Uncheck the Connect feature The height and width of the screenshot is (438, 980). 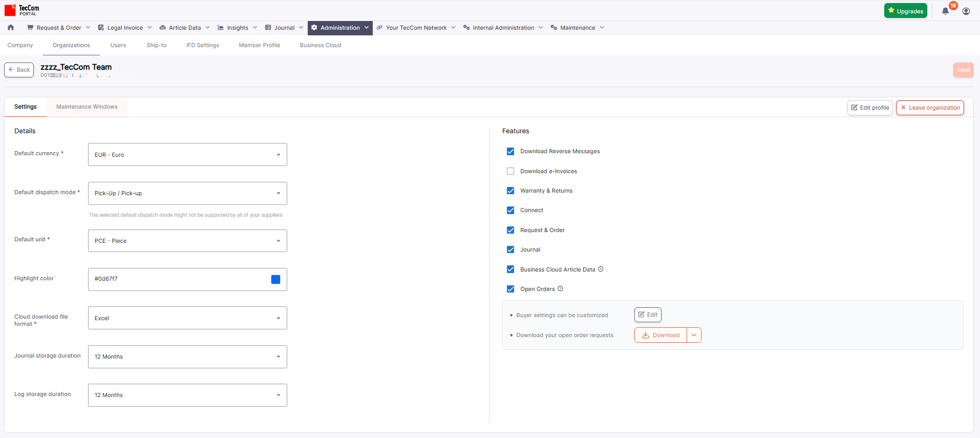pos(510,210)
